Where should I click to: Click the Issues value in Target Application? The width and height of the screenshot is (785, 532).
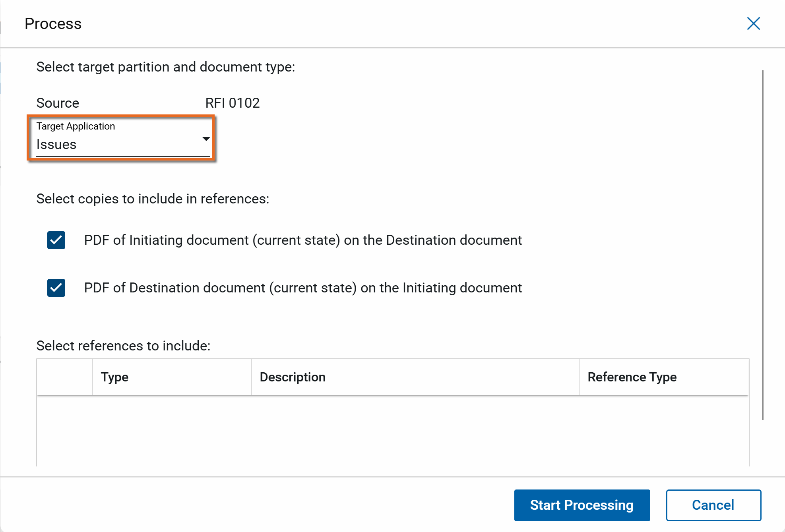click(56, 145)
